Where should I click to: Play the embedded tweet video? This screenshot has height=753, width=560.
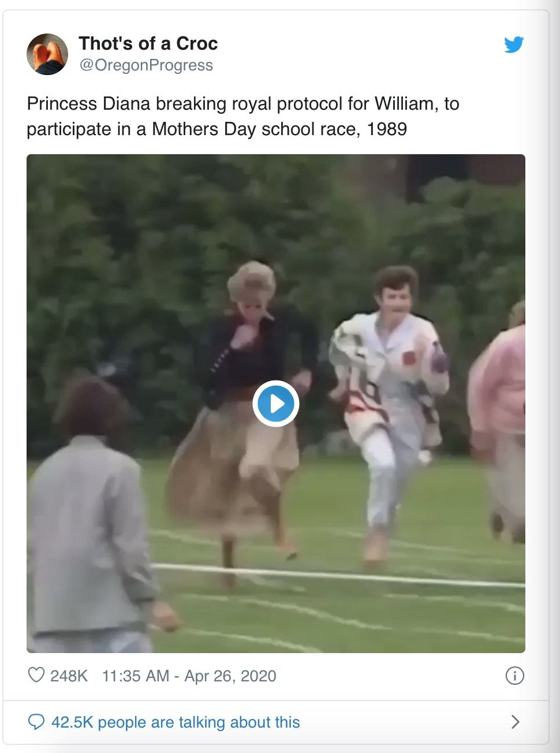coord(276,404)
